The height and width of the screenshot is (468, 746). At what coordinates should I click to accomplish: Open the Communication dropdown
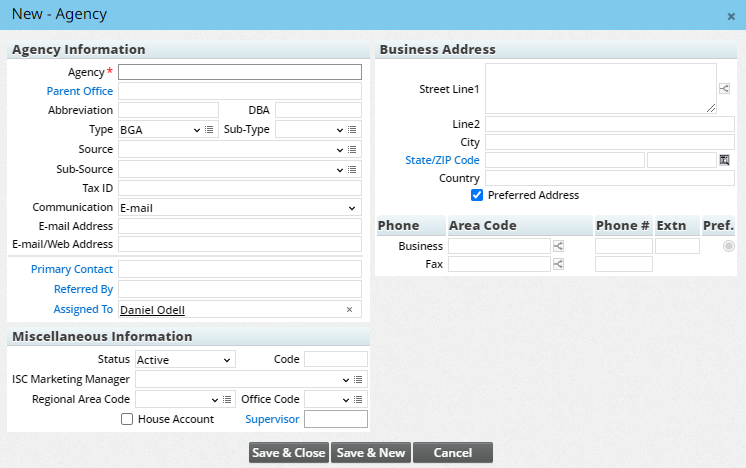point(239,208)
